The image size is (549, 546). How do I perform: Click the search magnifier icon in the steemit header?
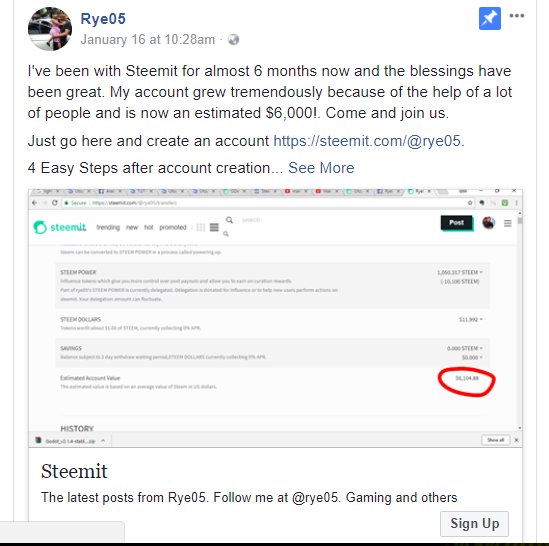229,220
